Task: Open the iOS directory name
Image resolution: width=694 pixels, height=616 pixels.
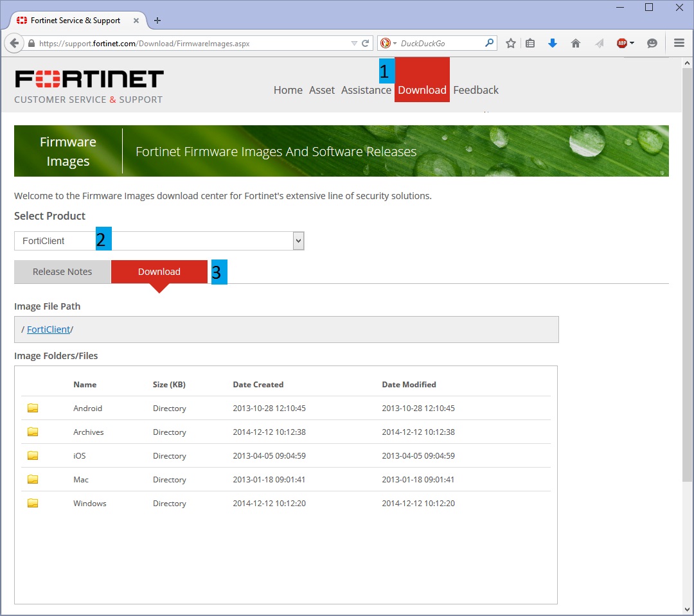Action: tap(80, 456)
